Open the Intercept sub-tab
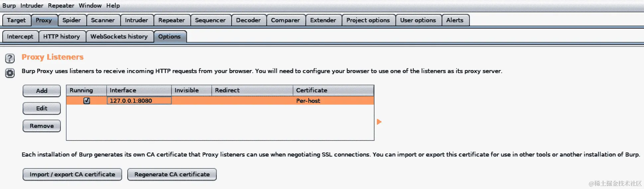This screenshot has height=189, width=644. (x=20, y=37)
